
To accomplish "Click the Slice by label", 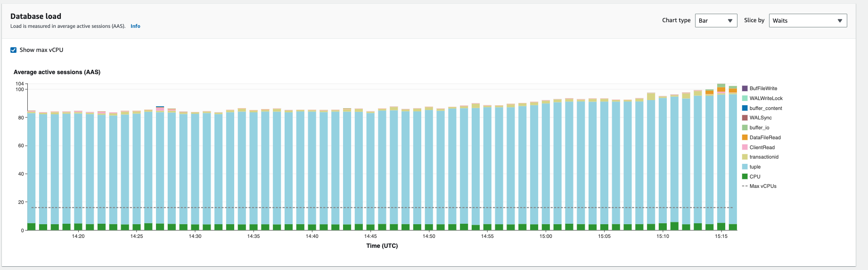I will point(754,20).
